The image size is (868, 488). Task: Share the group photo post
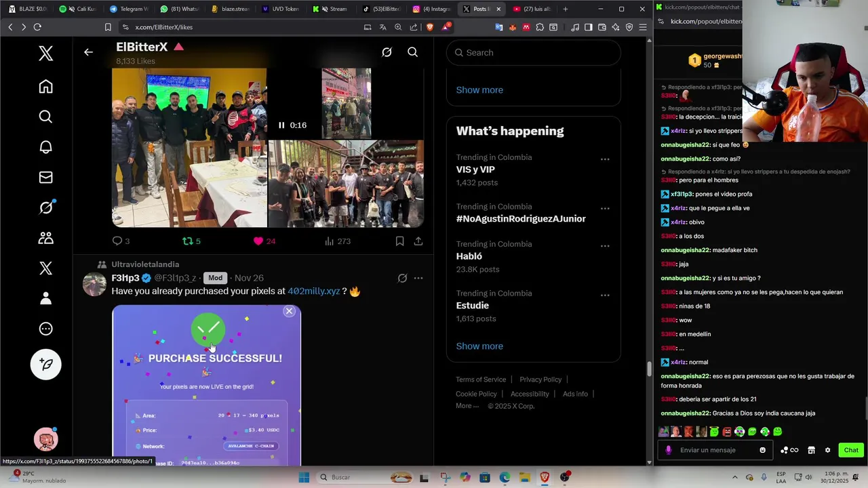418,241
